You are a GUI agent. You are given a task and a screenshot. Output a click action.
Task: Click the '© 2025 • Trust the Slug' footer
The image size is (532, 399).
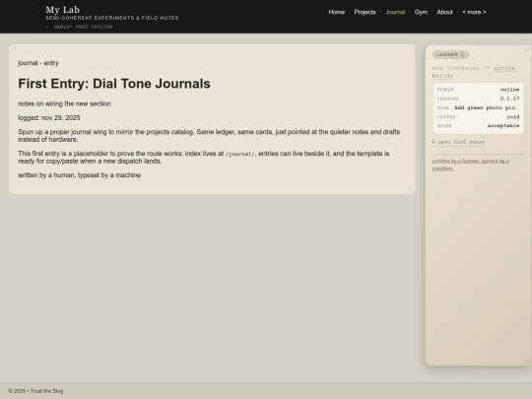[35, 391]
